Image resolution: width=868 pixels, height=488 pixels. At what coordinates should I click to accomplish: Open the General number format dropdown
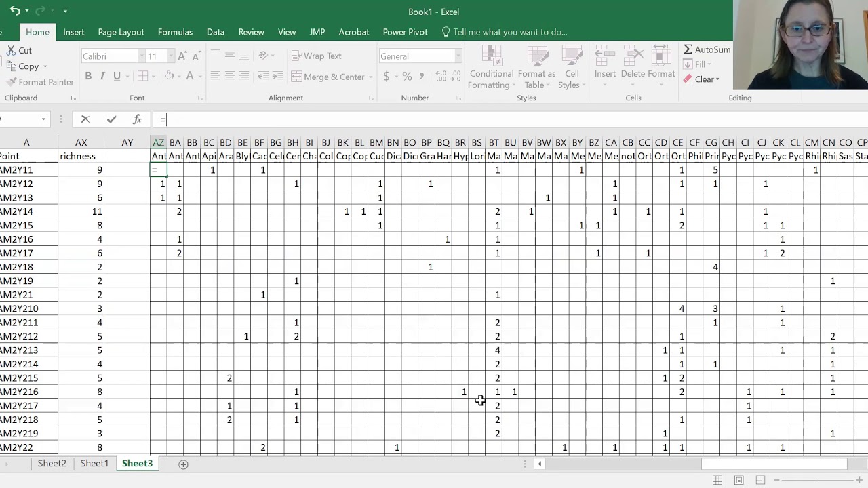458,56
